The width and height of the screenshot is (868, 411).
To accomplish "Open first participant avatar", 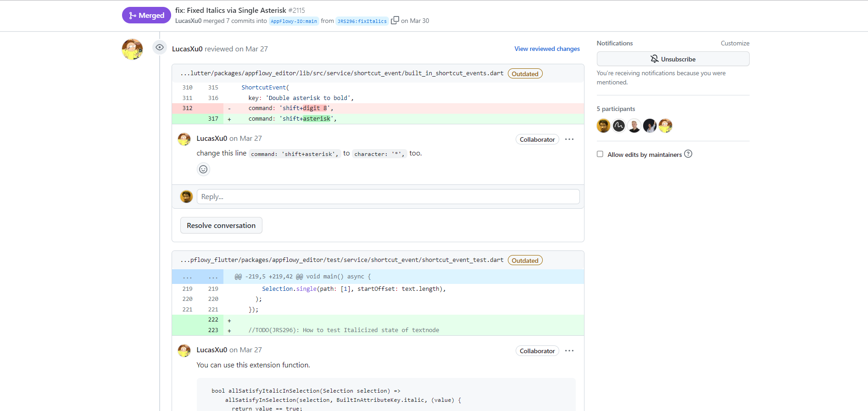I will (603, 125).
